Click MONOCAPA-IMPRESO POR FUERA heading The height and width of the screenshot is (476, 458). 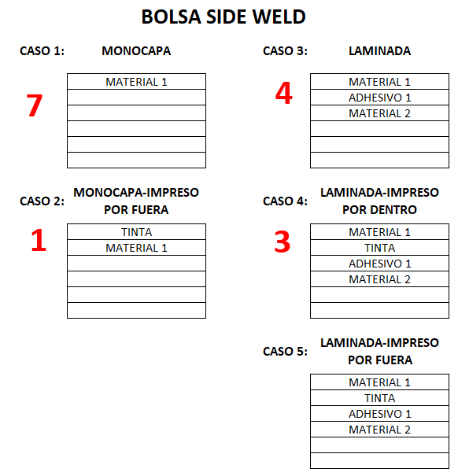136,201
